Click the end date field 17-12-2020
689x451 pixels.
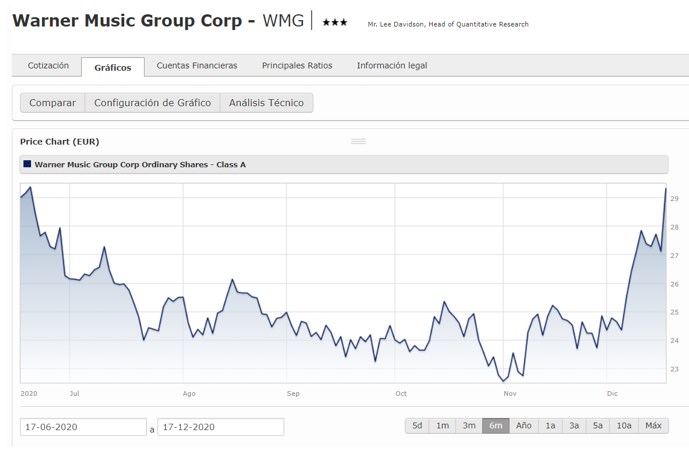point(220,427)
